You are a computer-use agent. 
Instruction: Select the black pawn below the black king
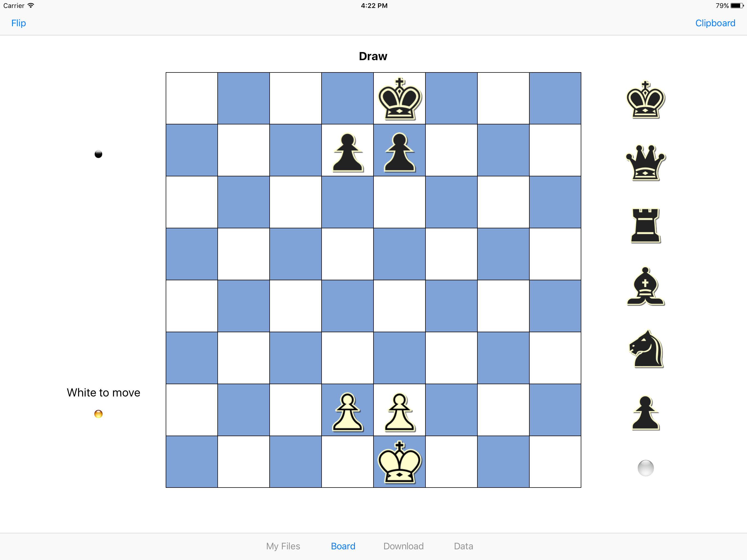pos(399,152)
